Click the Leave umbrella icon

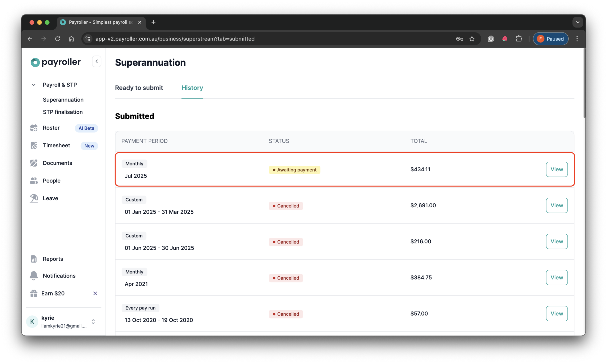tap(34, 198)
